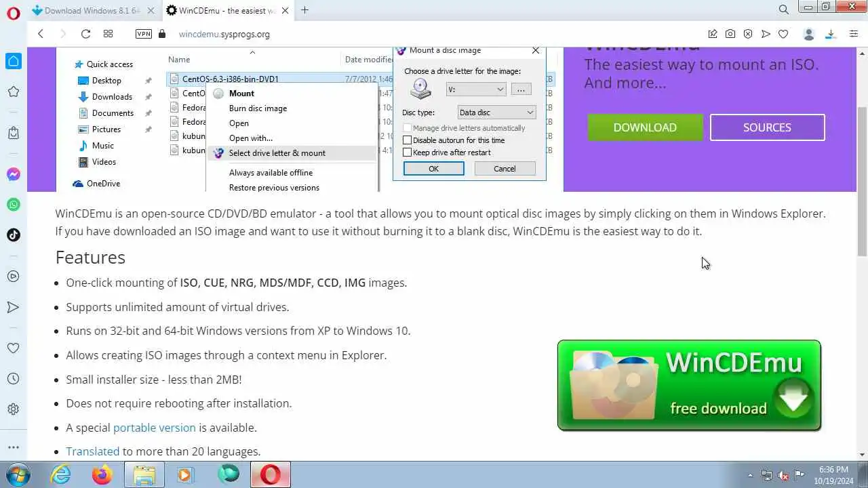
Task: Click the scrollbar down arrow
Action: [x=862, y=455]
